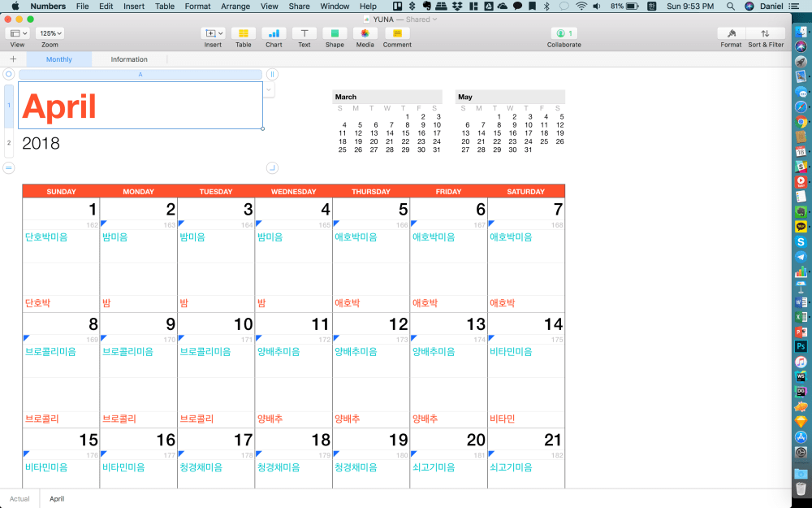Click the Spotlight search icon in menu bar
Screen dimensions: 812x508
point(730,6)
